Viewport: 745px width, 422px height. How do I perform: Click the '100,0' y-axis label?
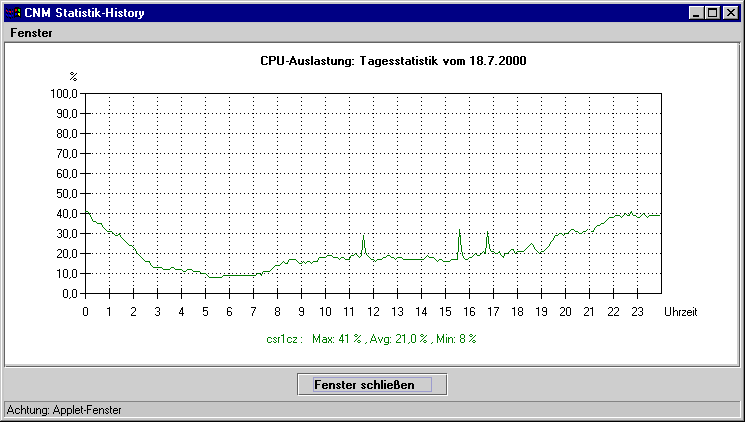(x=64, y=94)
